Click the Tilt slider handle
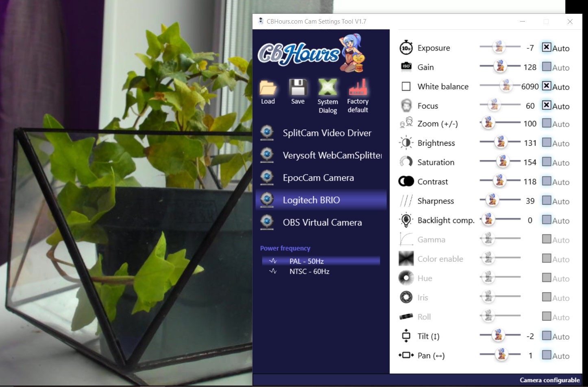Image resolution: width=588 pixels, height=387 pixels. [x=498, y=335]
